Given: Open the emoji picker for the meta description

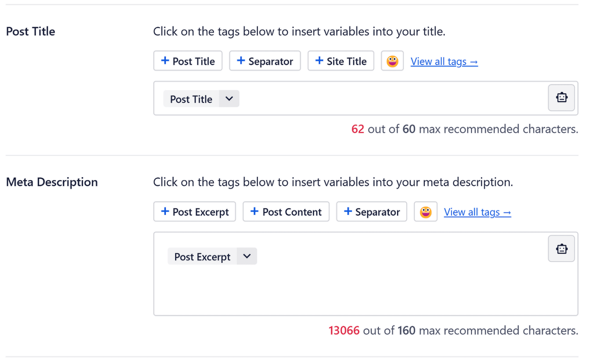Looking at the screenshot, I should (426, 211).
